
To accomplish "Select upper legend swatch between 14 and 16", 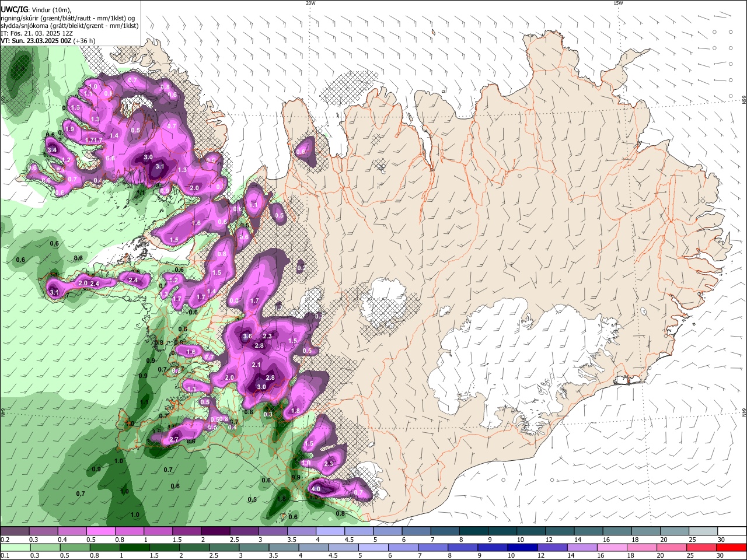I will tap(588, 531).
